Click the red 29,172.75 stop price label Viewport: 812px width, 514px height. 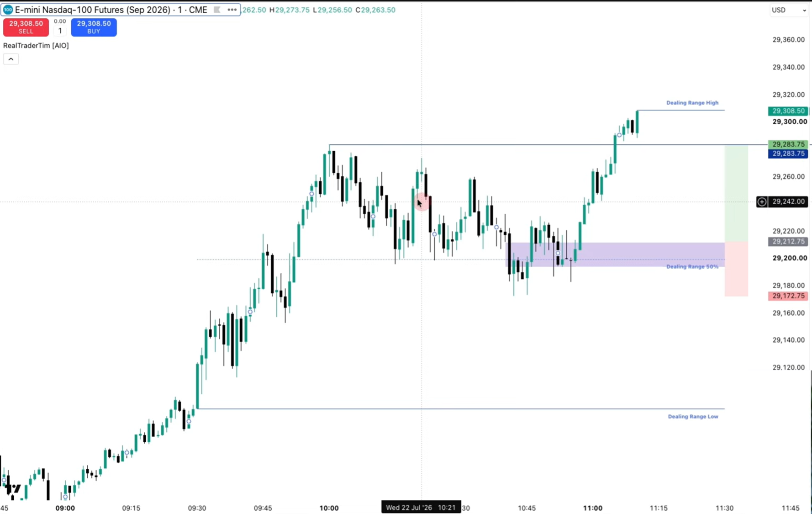(x=788, y=296)
